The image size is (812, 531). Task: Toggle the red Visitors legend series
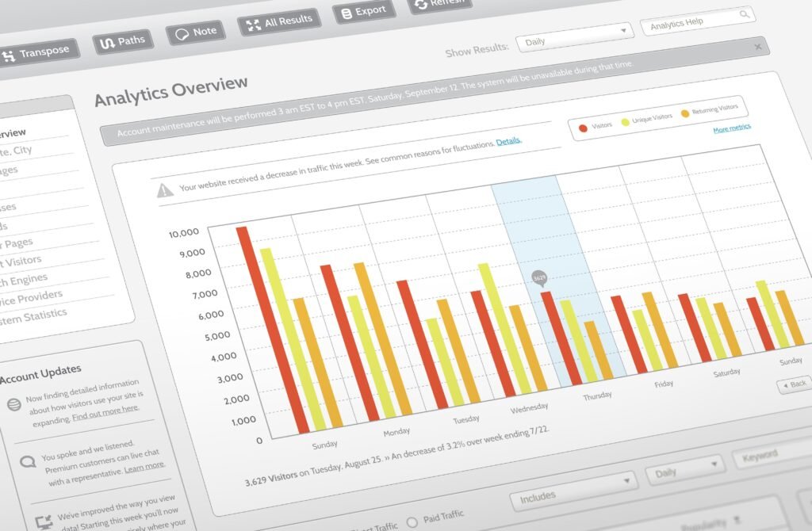click(x=583, y=127)
